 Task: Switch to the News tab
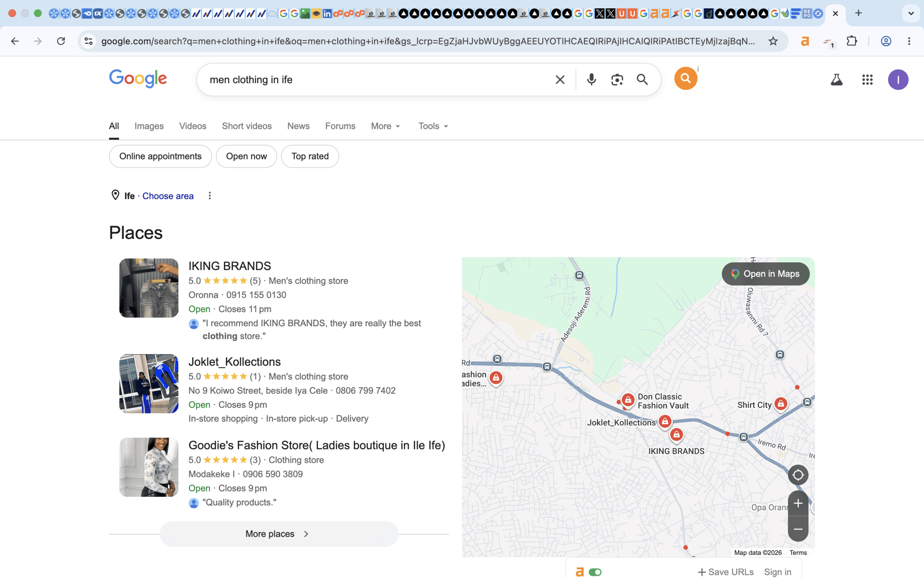pos(298,126)
